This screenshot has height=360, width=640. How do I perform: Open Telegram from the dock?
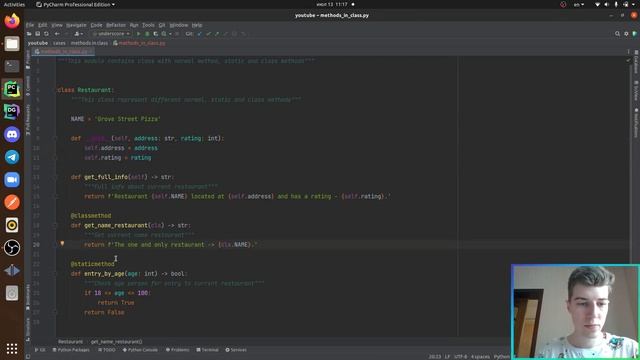(x=12, y=157)
